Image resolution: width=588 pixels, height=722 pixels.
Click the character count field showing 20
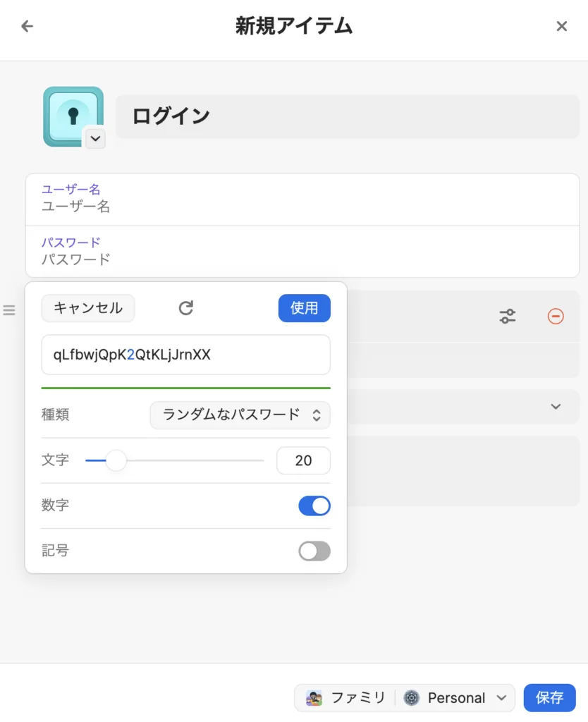(x=303, y=460)
